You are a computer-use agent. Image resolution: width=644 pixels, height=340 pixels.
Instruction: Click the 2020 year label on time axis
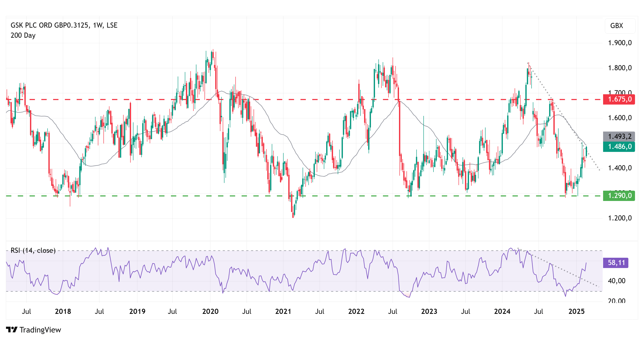(210, 311)
